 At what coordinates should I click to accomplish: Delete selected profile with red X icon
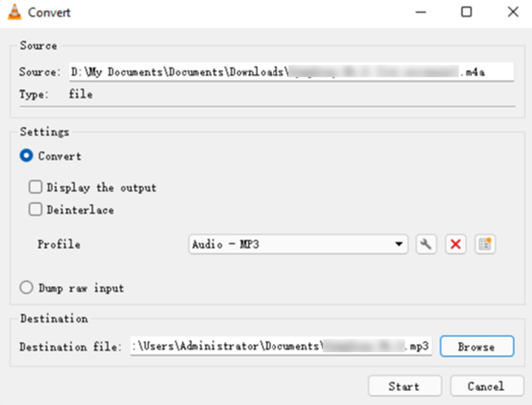(x=456, y=245)
